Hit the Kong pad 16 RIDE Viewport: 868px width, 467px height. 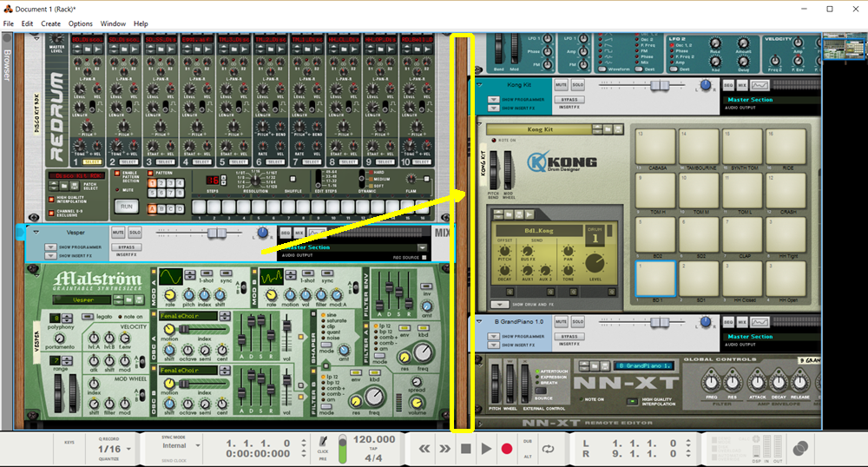(x=786, y=146)
